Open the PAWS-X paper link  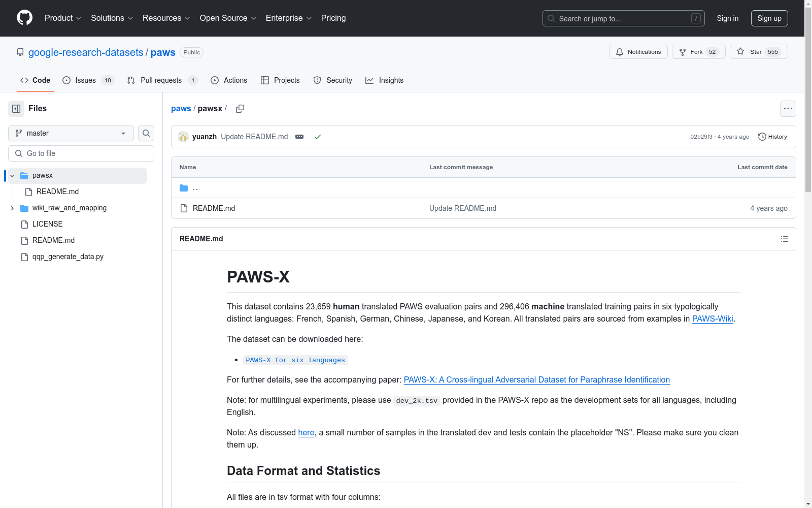[x=537, y=380]
